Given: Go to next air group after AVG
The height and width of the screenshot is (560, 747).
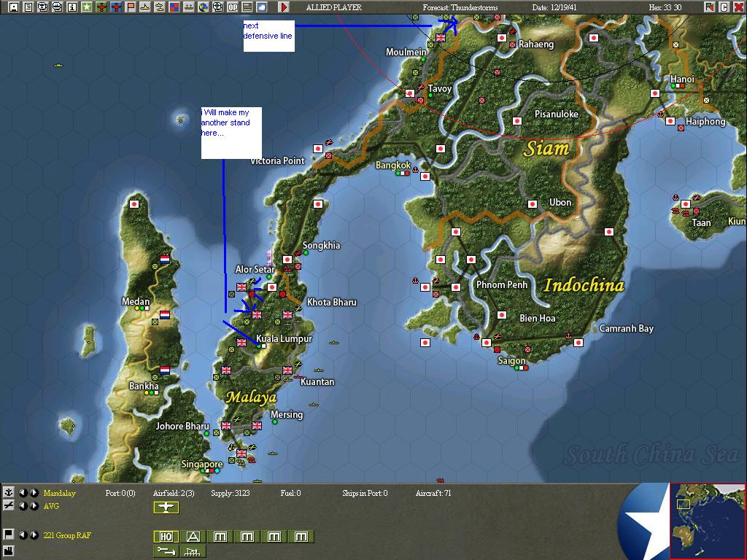Looking at the screenshot, I should click(34, 506).
